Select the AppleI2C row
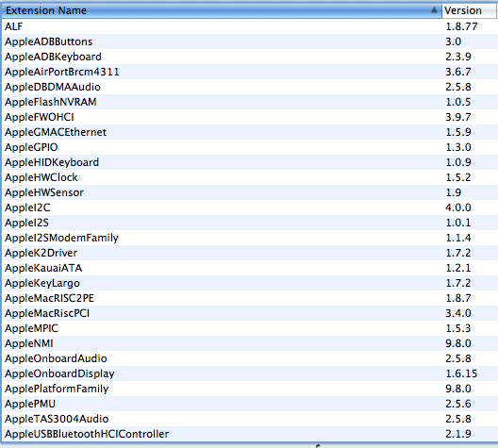498x448 pixels. coord(250,207)
